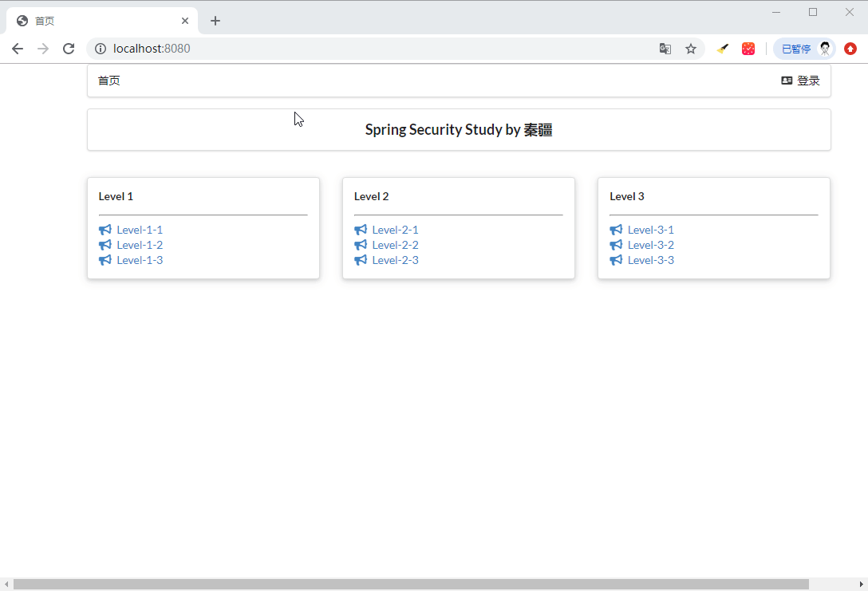Click the translate page icon in address bar
This screenshot has width=868, height=591.
665,49
